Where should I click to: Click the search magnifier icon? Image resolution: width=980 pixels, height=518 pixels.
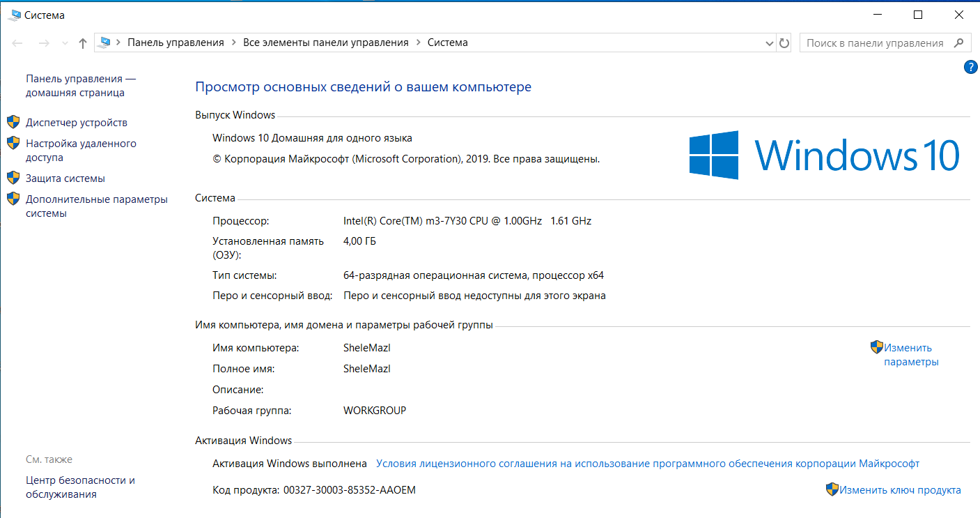(960, 43)
